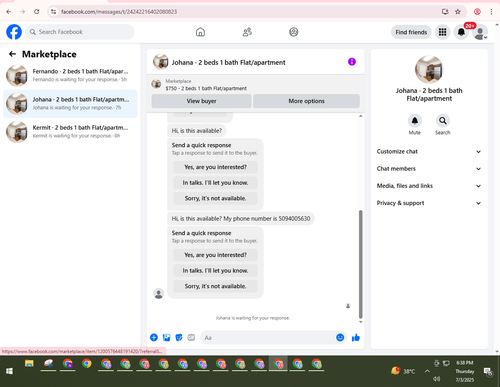Click the More options button
Image resolution: width=500 pixels, height=387 pixels.
click(306, 101)
